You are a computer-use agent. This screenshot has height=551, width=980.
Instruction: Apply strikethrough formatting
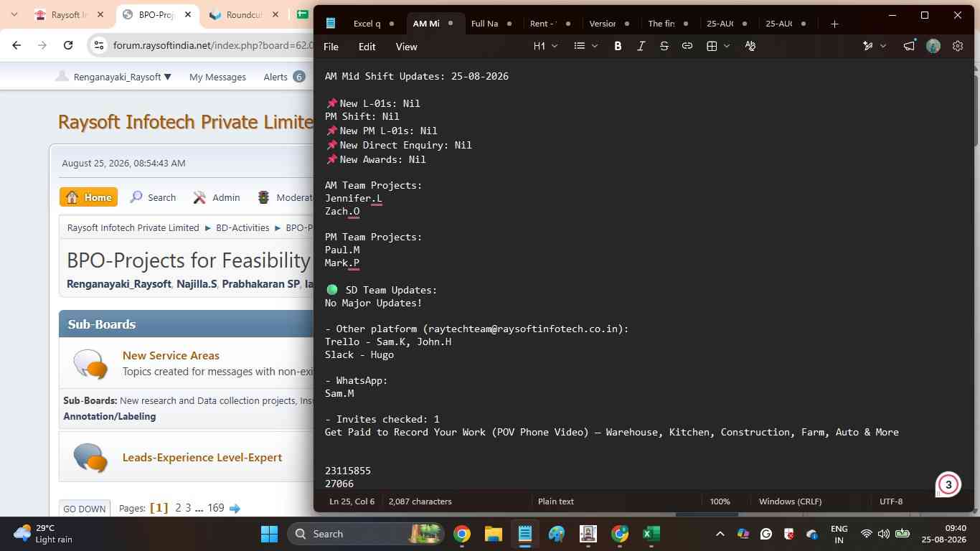(x=664, y=46)
